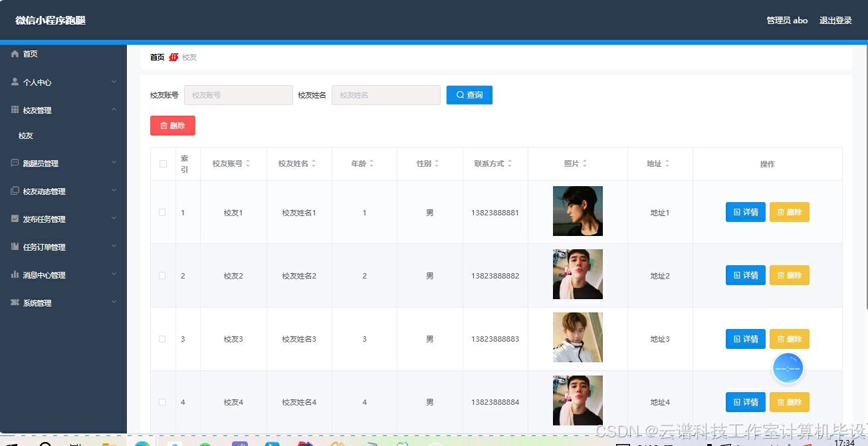The width and height of the screenshot is (868, 446).
Task: Check the select-all checkbox in table header
Action: [162, 164]
